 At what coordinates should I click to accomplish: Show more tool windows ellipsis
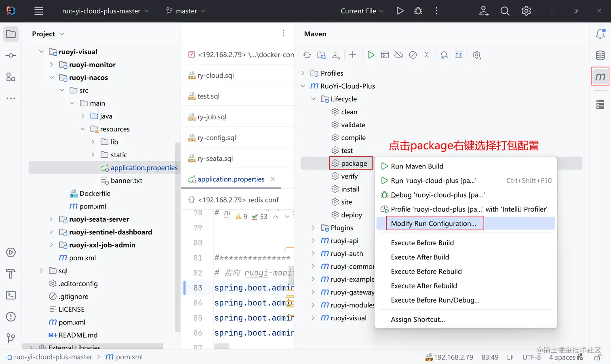click(x=11, y=98)
